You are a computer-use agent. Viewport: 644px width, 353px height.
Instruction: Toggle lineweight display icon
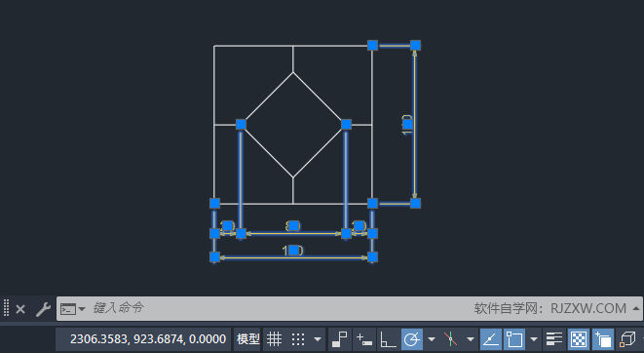554,339
